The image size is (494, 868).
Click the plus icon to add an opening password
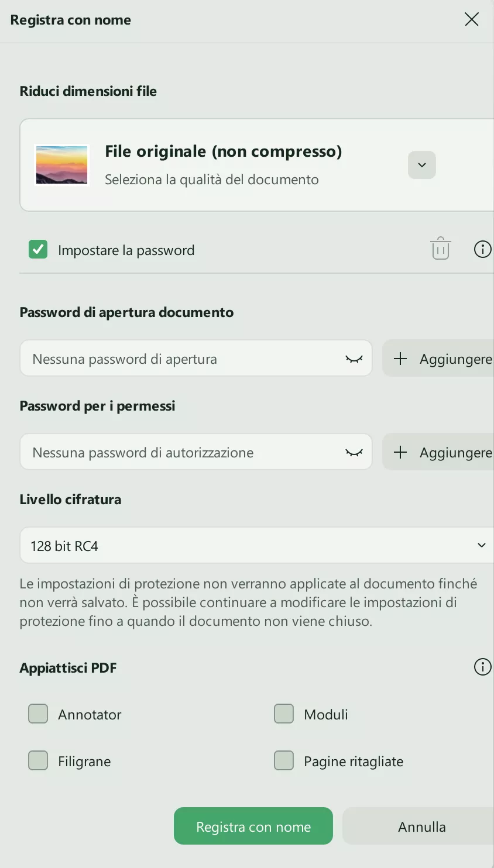401,359
